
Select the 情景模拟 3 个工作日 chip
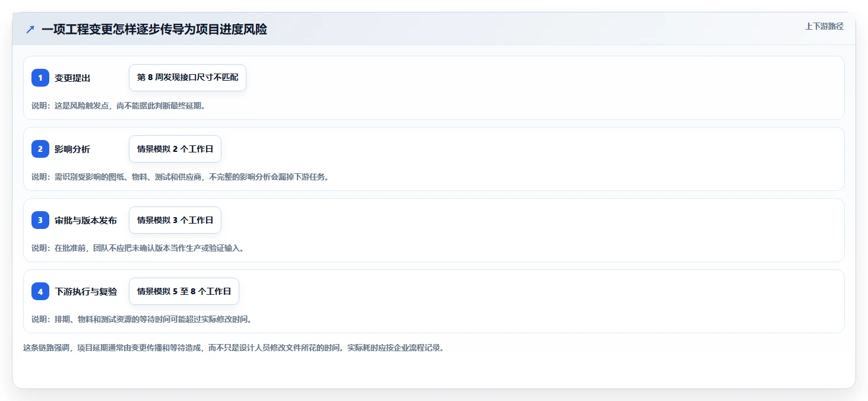[x=175, y=220]
